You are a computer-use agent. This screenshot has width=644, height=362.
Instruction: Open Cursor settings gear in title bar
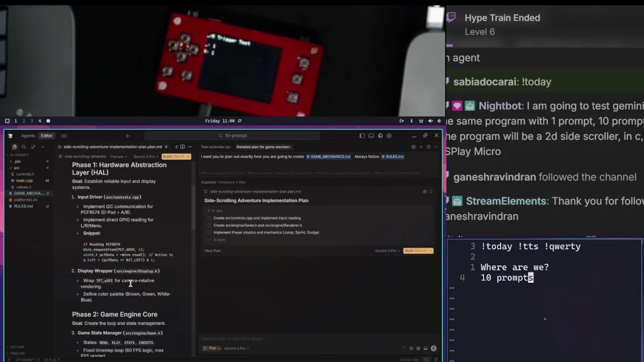coord(389,136)
